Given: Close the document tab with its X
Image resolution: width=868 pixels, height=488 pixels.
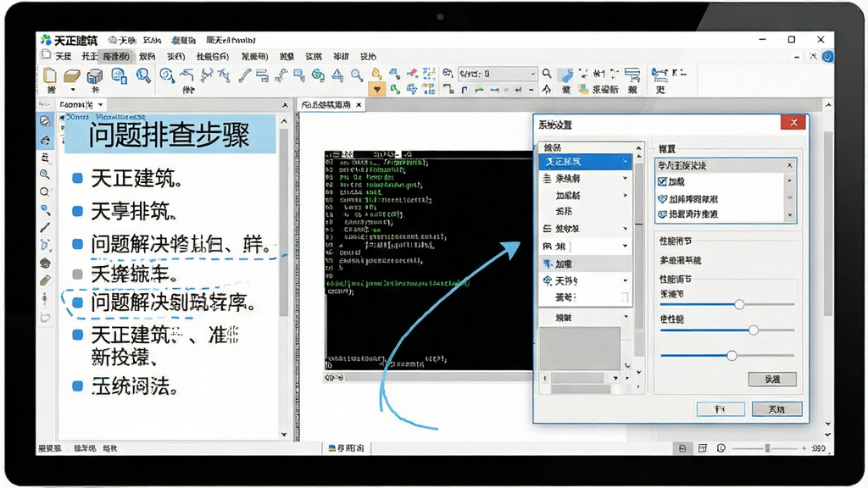Looking at the screenshot, I should (359, 104).
